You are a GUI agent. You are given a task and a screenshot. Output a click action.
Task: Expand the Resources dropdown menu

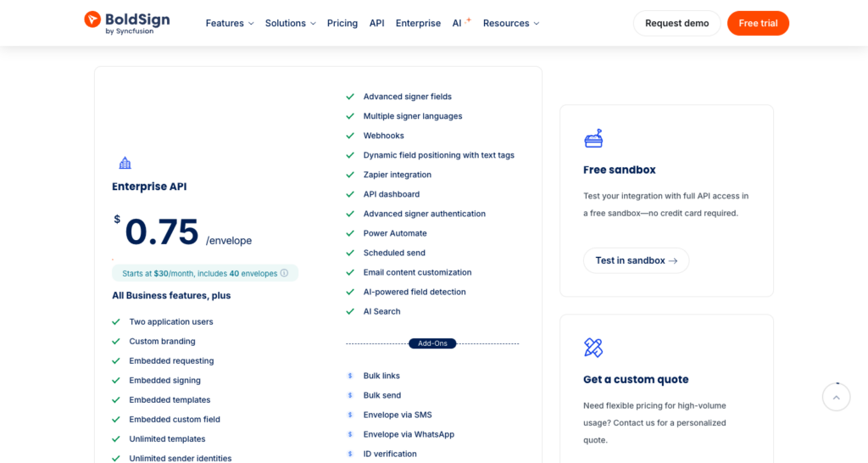click(x=511, y=23)
